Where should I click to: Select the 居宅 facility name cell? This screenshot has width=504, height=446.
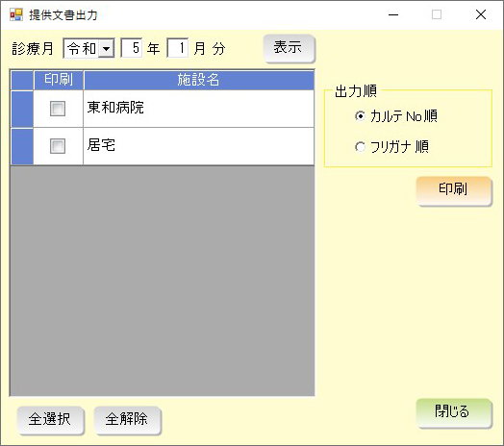[199, 146]
